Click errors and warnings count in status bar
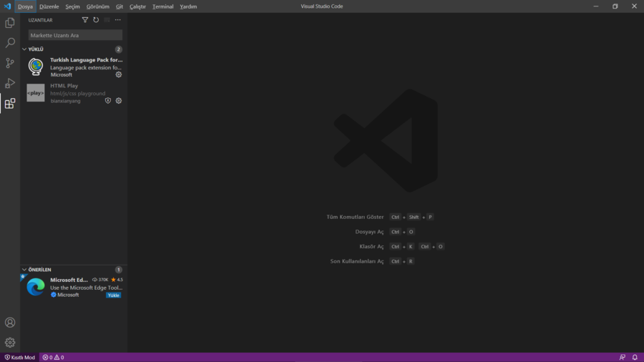The height and width of the screenshot is (362, 644). click(x=53, y=357)
